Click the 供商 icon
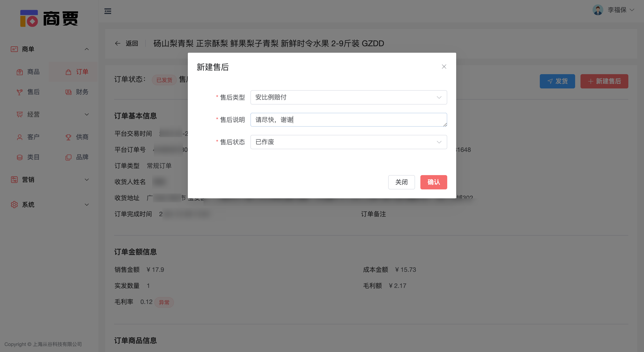This screenshot has height=352, width=644. click(x=68, y=137)
